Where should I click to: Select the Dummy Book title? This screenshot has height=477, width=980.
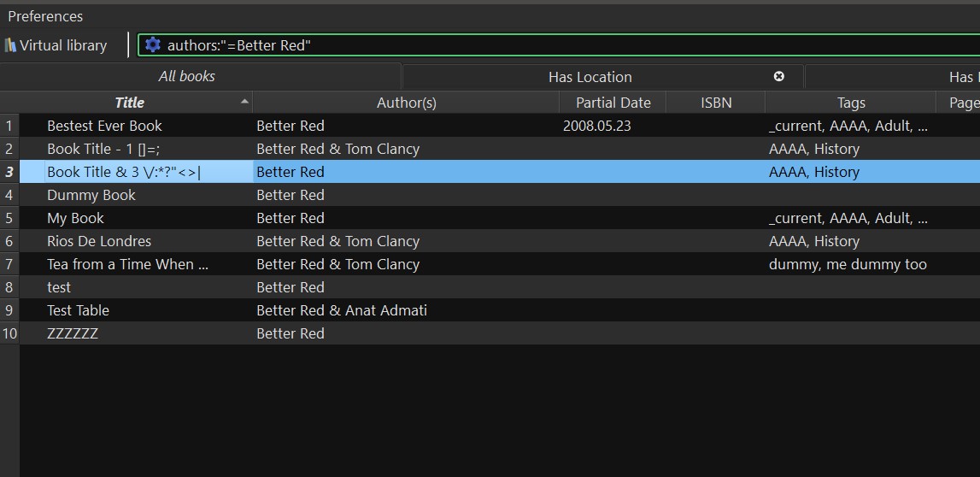click(x=91, y=195)
